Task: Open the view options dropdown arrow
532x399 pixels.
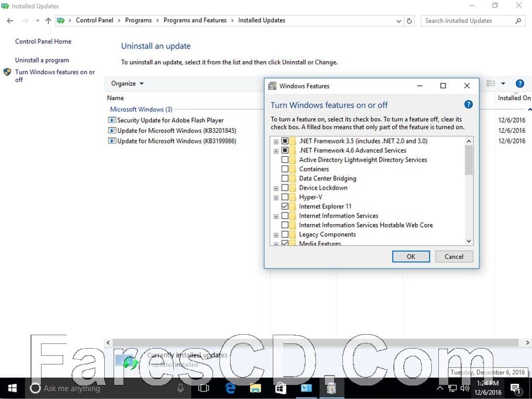Action: click(503, 84)
